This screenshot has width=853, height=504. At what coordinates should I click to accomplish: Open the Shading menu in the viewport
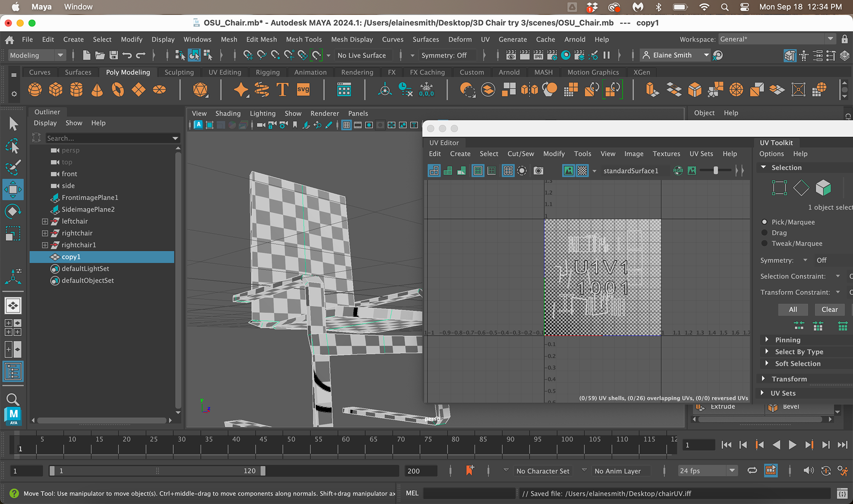point(228,113)
